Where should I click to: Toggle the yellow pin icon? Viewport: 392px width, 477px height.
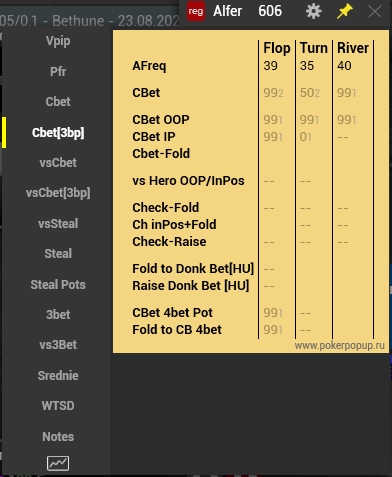344,11
